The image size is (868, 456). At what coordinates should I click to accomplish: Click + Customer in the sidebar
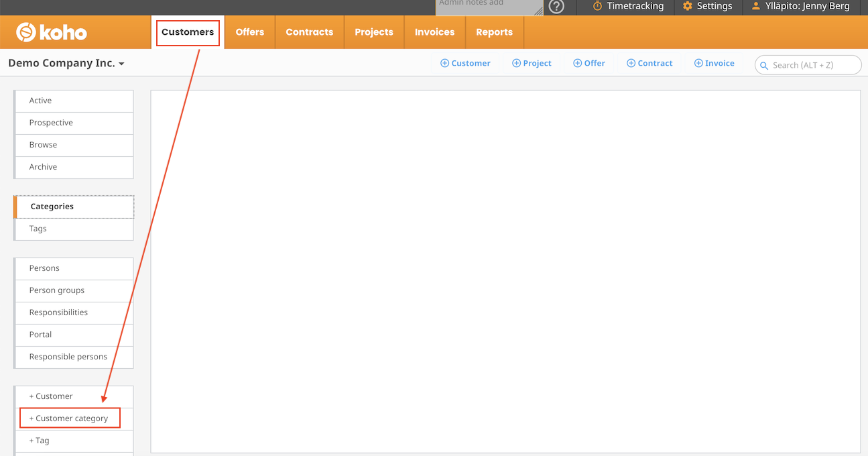74,396
